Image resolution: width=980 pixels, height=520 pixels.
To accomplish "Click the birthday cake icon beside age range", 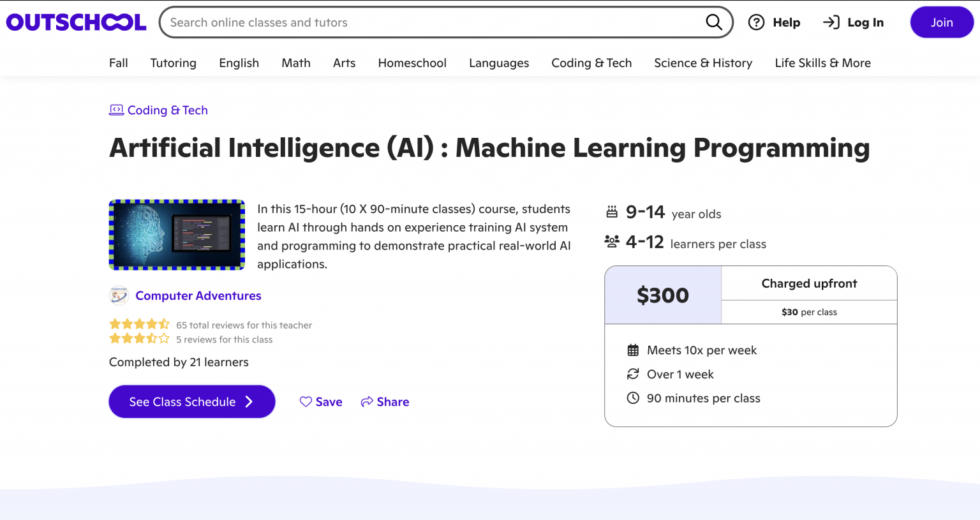I will pyautogui.click(x=611, y=211).
